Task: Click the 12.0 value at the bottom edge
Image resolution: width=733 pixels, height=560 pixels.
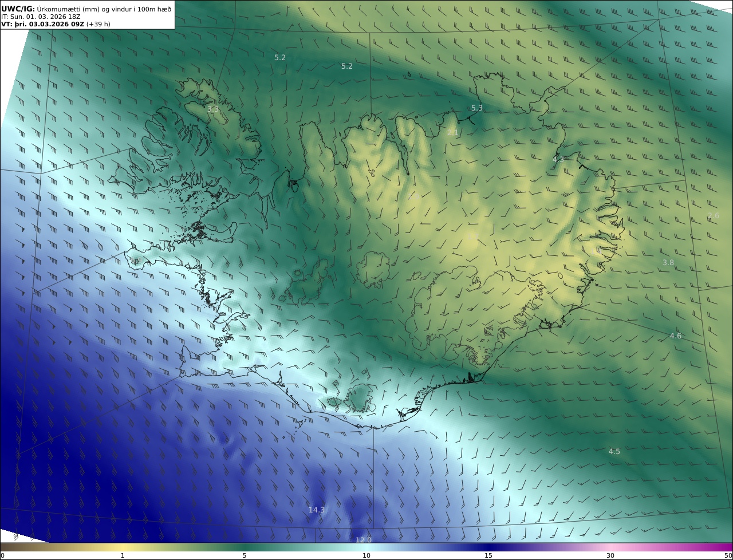Action: (x=364, y=540)
